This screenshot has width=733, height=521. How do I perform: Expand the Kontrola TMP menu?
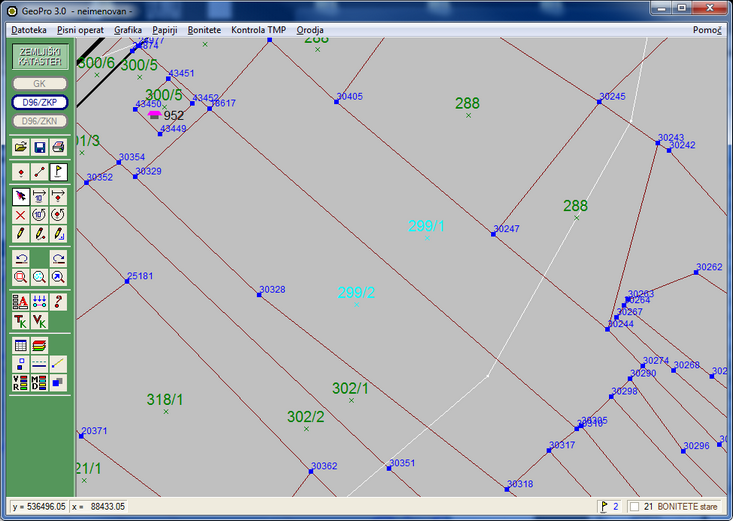(258, 30)
